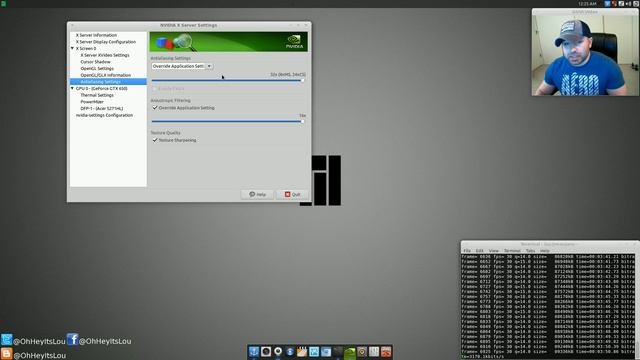Open the Terminal menu in the Terminal window
The height and width of the screenshot is (360, 640).
(x=512, y=251)
